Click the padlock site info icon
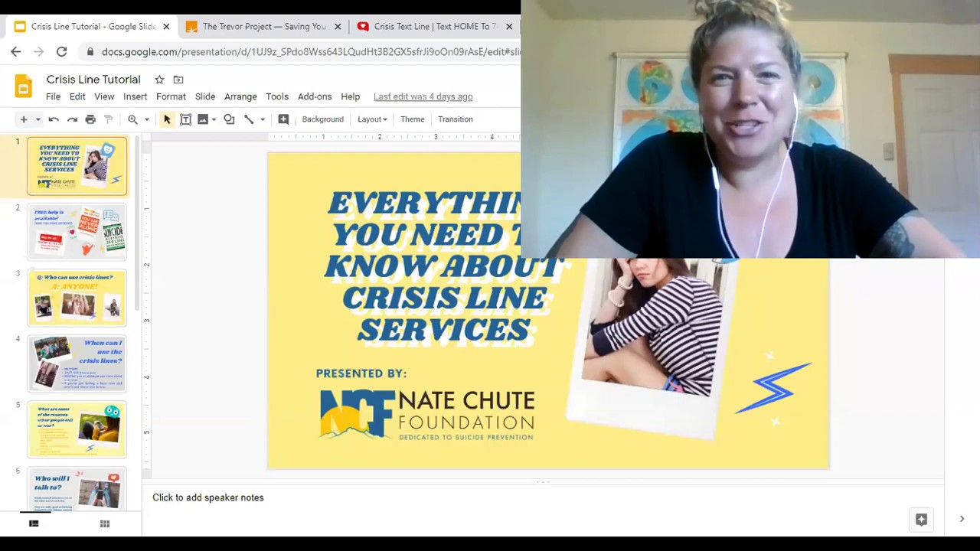The width and height of the screenshot is (980, 551). tap(91, 52)
